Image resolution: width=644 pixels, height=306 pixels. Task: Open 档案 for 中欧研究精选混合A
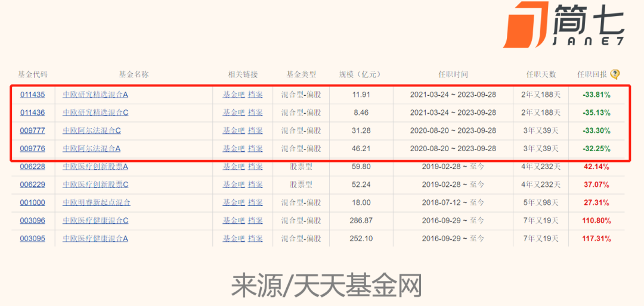coord(255,95)
